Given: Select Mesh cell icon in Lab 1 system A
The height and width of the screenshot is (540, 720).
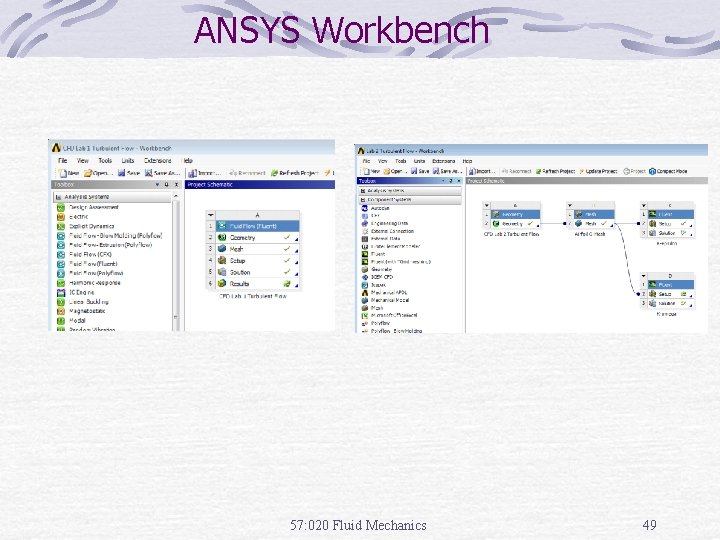Looking at the screenshot, I should pos(222,248).
